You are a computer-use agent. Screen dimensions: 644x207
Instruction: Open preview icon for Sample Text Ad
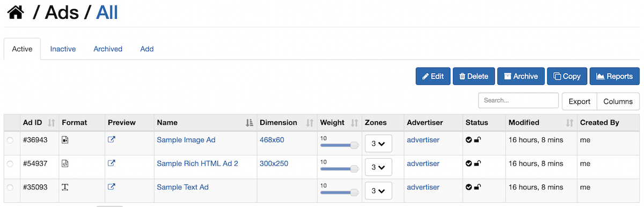[112, 187]
